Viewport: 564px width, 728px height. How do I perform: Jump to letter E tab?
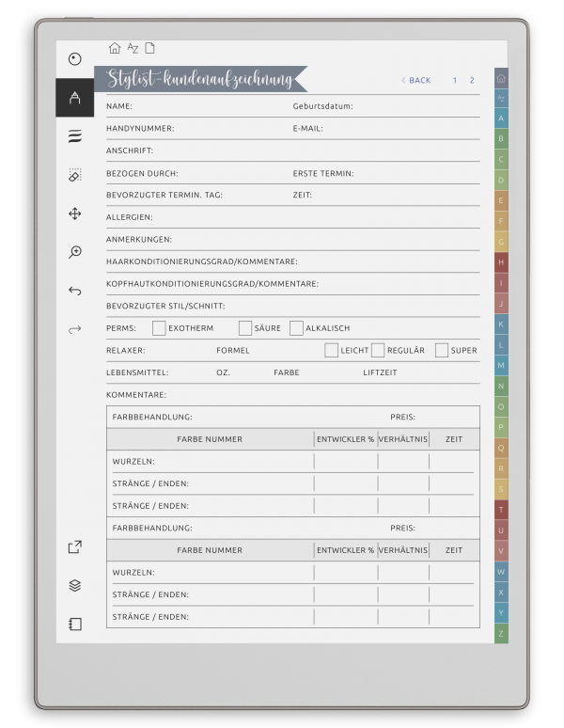click(501, 200)
